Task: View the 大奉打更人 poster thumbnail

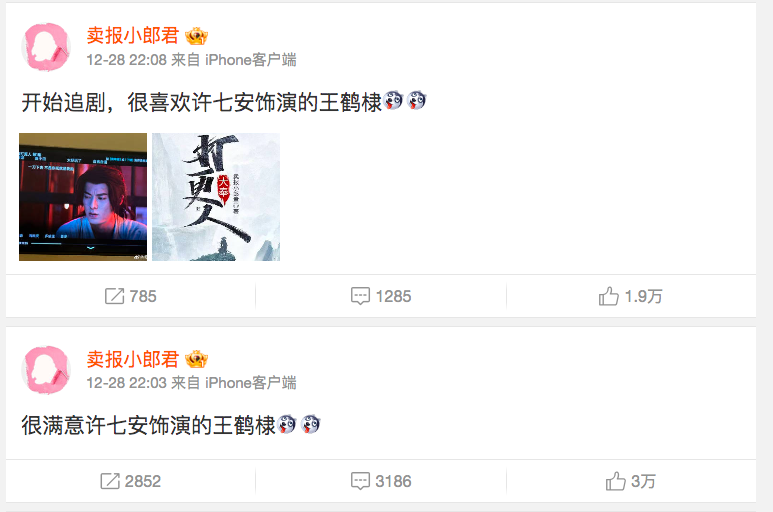Action: coord(216,197)
